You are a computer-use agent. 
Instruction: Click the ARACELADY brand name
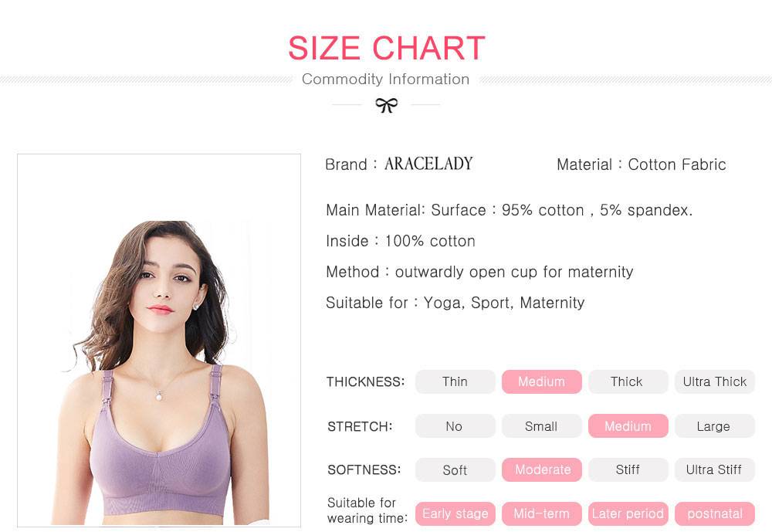pyautogui.click(x=428, y=164)
